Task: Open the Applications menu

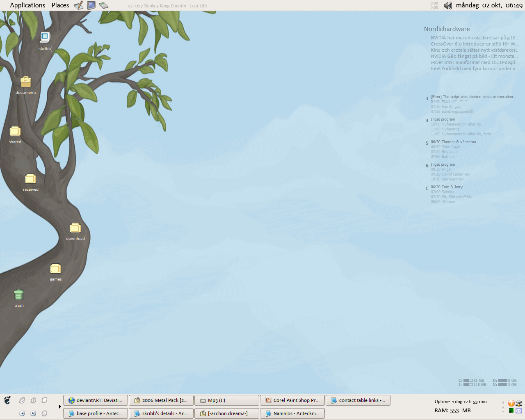Action: point(27,5)
